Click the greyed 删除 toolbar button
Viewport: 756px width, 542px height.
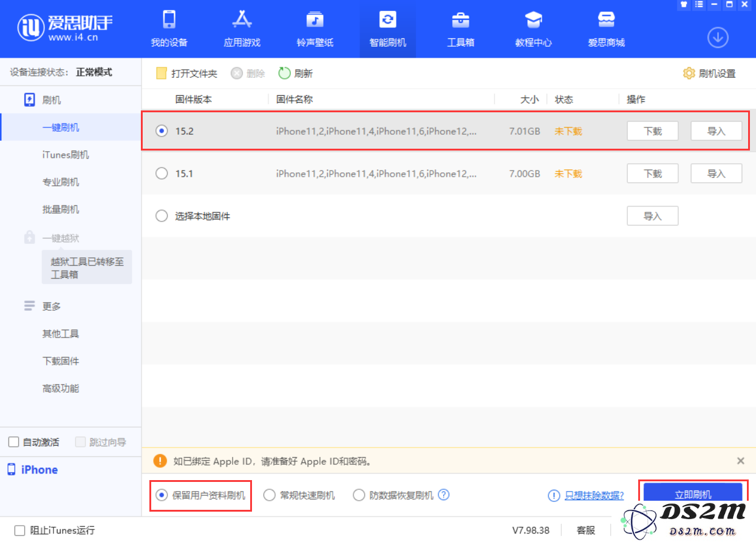[x=248, y=73]
